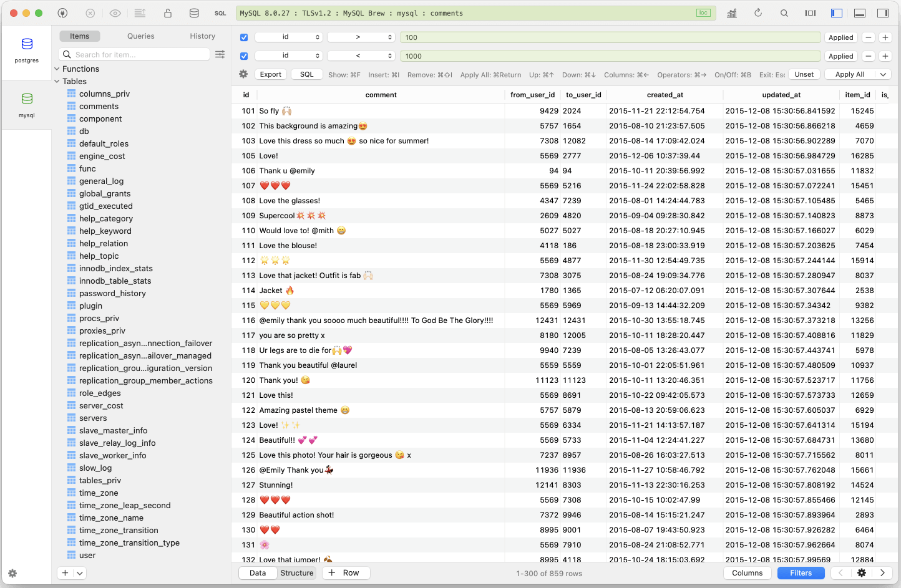Select cell 'Love the glasses!'
The height and width of the screenshot is (588, 901).
[290, 201]
